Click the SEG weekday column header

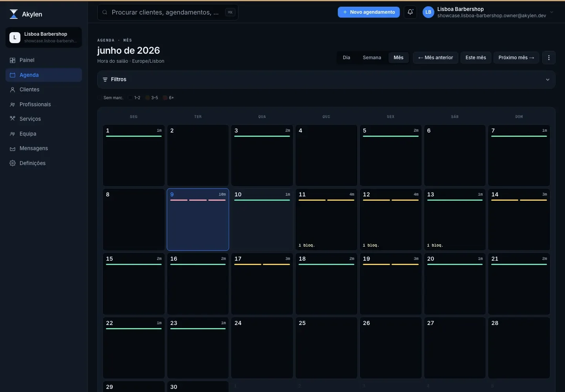pyautogui.click(x=134, y=117)
